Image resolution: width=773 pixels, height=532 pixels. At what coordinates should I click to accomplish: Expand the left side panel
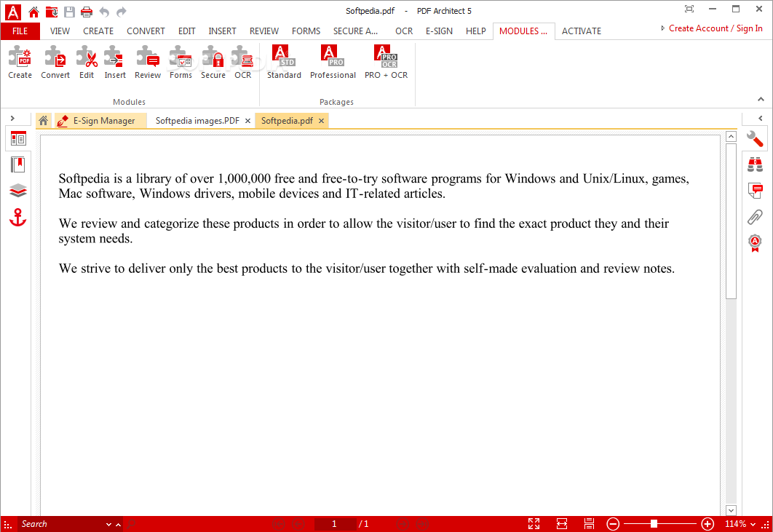pos(13,119)
